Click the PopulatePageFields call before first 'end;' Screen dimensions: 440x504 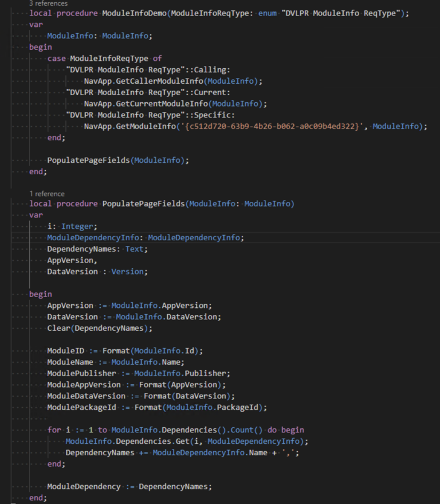click(x=88, y=160)
